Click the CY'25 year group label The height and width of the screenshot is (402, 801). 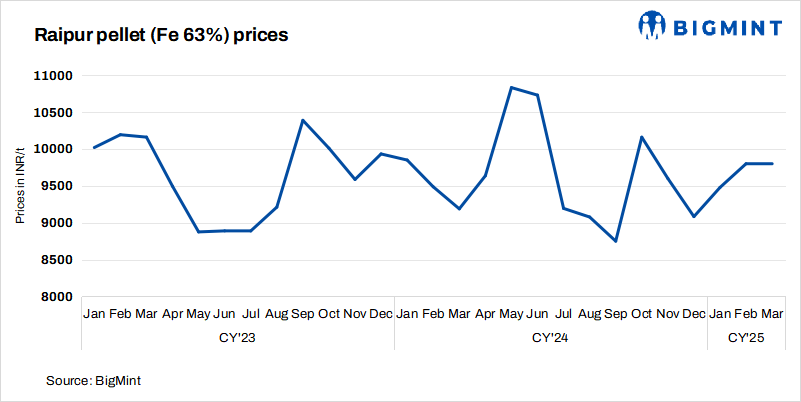(745, 338)
